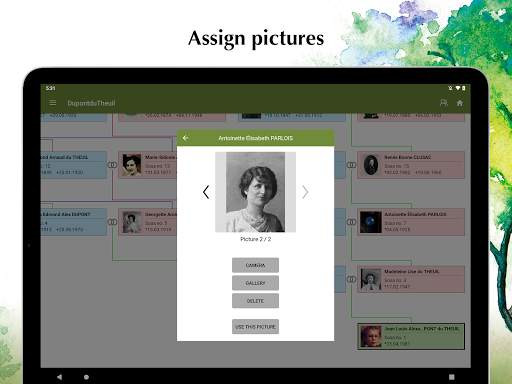
Task: Click the marriage rings icon beside Marie card
Action: point(112,165)
